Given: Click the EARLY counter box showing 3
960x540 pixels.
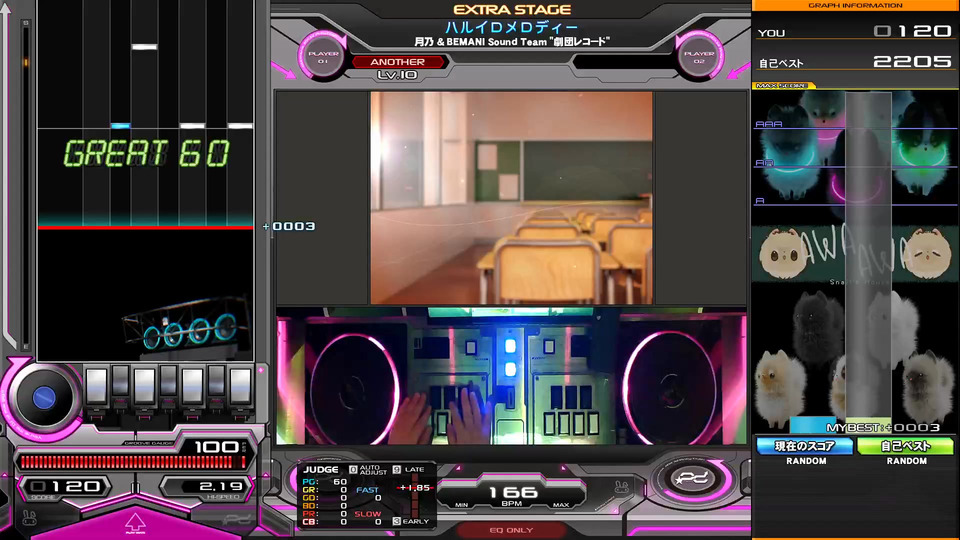Looking at the screenshot, I should pyautogui.click(x=397, y=521).
